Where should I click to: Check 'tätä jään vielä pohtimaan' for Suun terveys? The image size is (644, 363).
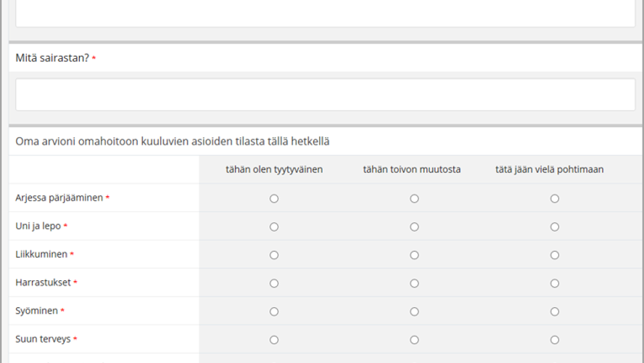click(x=555, y=340)
